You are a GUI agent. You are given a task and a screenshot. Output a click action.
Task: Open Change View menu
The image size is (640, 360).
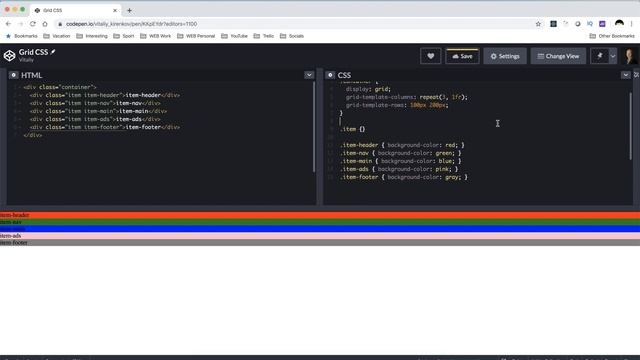(x=558, y=56)
